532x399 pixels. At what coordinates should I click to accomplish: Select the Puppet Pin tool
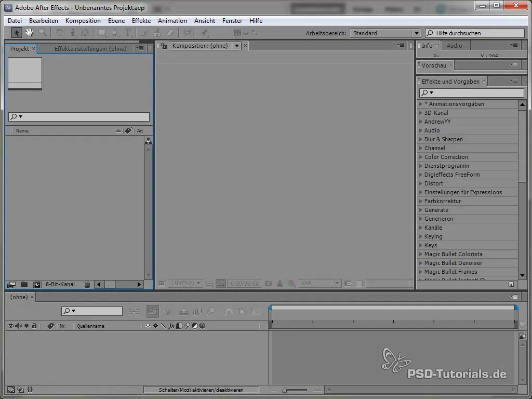204,33
